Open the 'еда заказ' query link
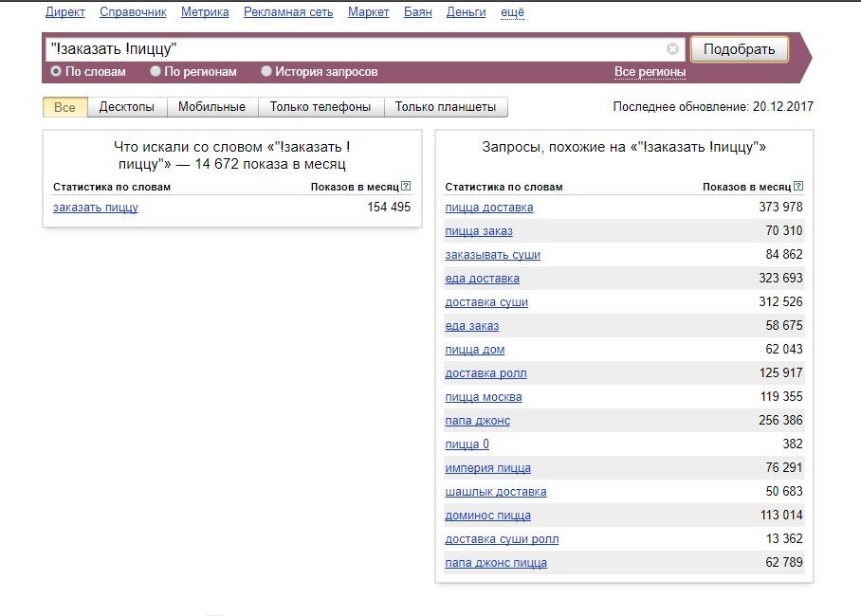Viewport: 861px width, 616px height. pos(471,326)
